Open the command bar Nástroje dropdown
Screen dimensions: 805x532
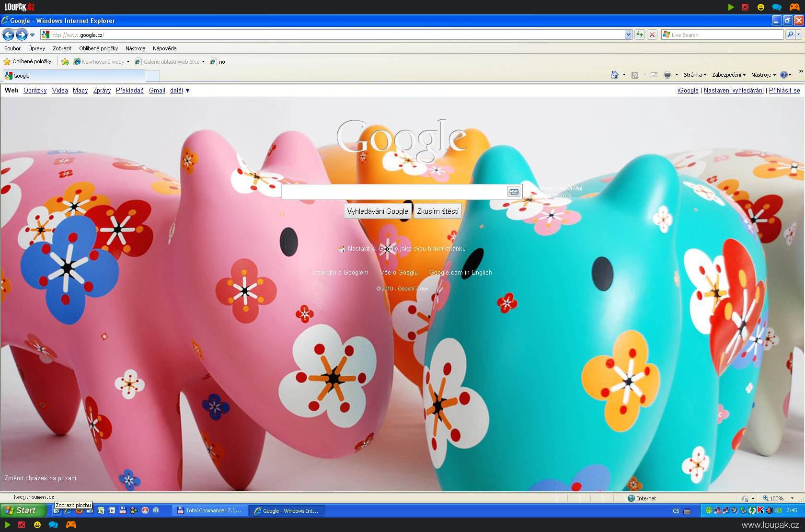click(763, 75)
